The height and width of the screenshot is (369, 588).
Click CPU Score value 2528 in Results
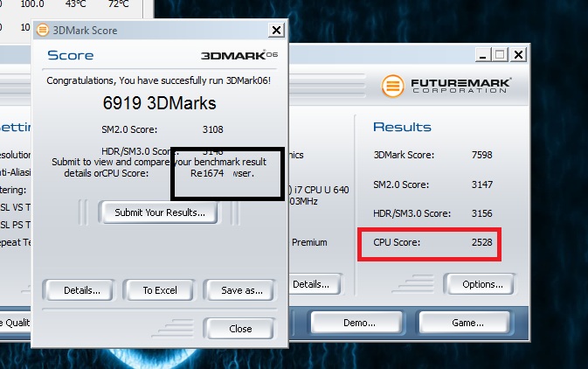click(x=481, y=242)
